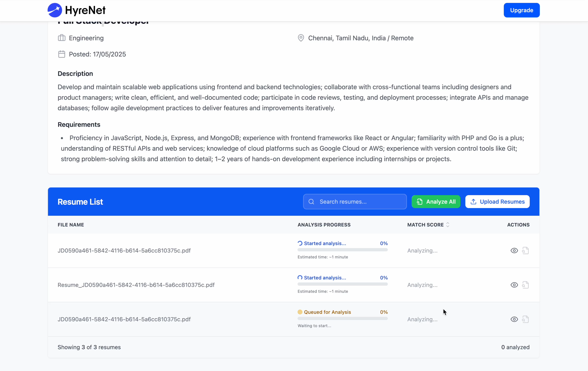588x371 pixels.
Task: Click the HyreNet logo icon
Action: 55,10
